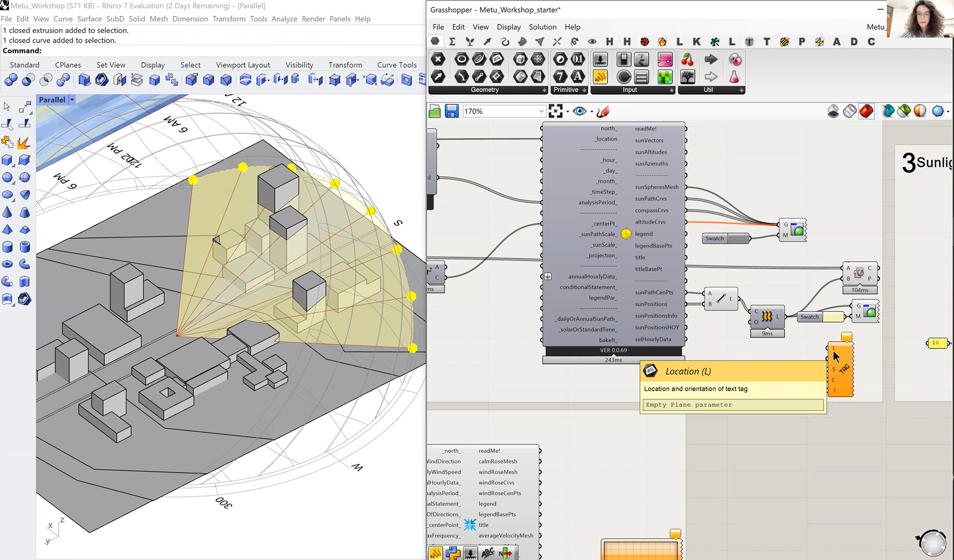
Task: Open the preview eye options dropdown arrow
Action: pos(591,112)
